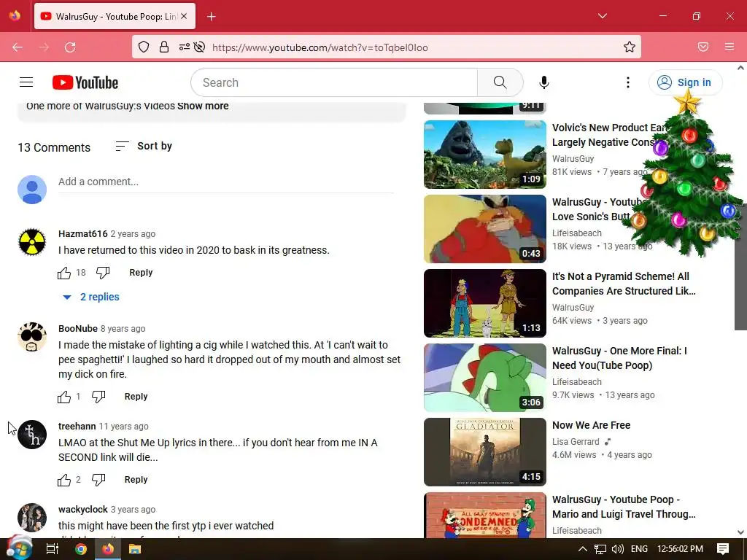Open the One More Final video thumbnail
This screenshot has width=747, height=560.
[485, 378]
